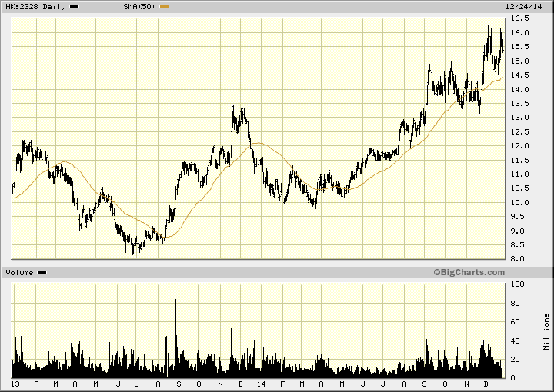
Task: Click the 14 year marker on time axis
Action: click(261, 384)
